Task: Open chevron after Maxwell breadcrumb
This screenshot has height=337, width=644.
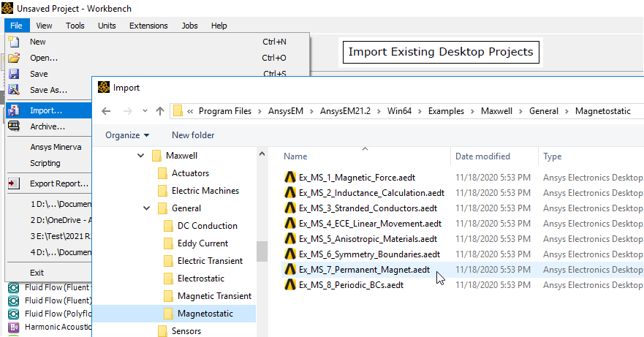Action: (520, 111)
